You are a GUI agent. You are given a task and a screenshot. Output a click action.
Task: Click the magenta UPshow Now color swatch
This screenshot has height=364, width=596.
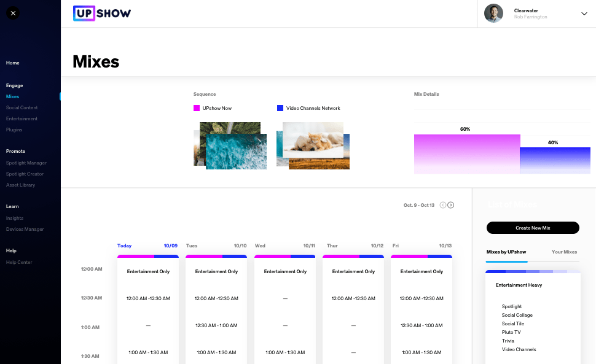pos(197,108)
